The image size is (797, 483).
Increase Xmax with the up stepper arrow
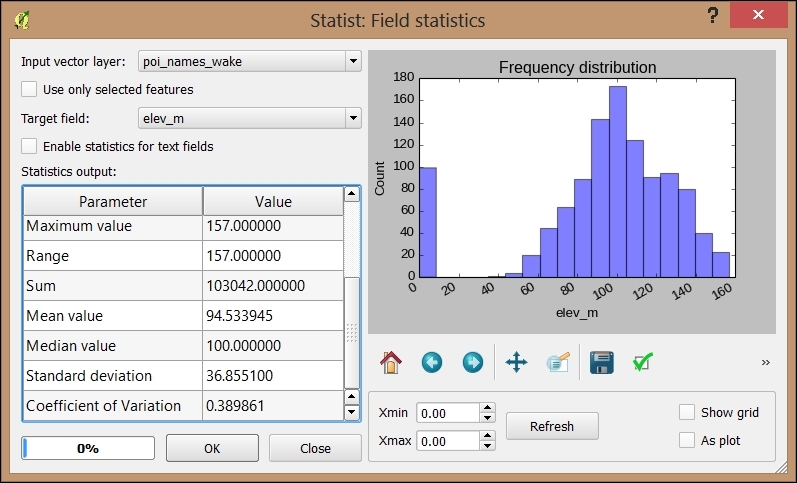pyautogui.click(x=488, y=435)
